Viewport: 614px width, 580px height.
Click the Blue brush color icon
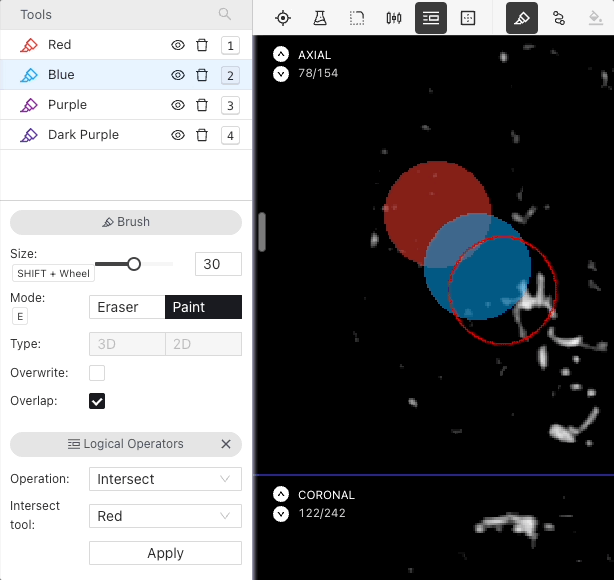[x=29, y=75]
